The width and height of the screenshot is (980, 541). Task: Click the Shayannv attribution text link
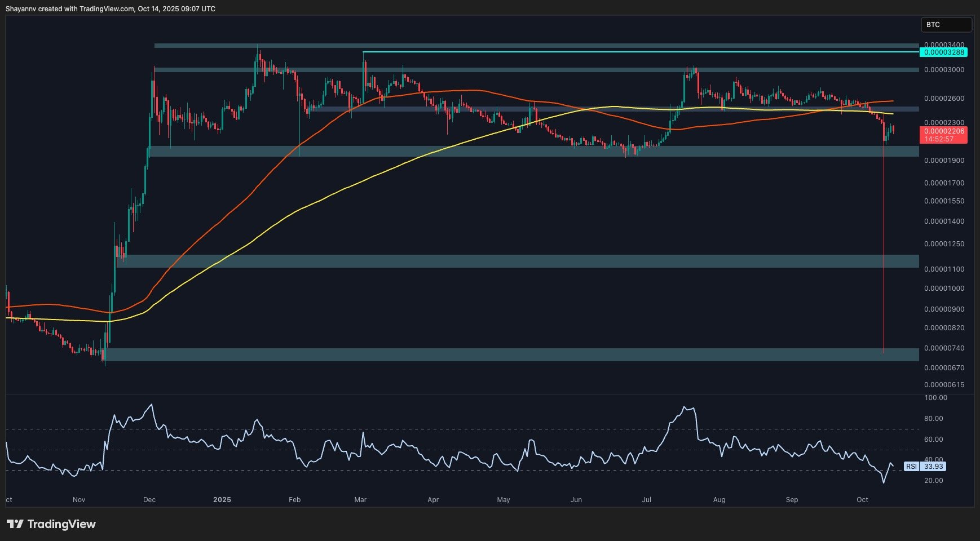pos(21,8)
